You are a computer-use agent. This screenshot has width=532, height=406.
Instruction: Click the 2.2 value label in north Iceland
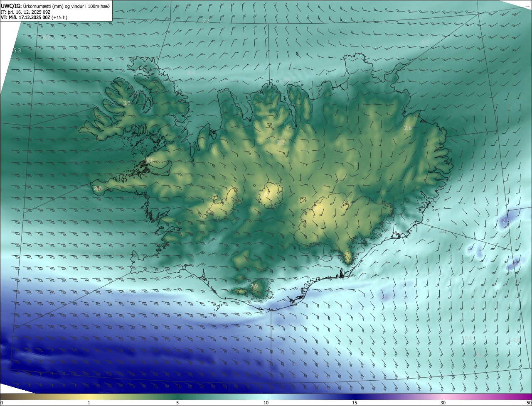tap(281, 142)
